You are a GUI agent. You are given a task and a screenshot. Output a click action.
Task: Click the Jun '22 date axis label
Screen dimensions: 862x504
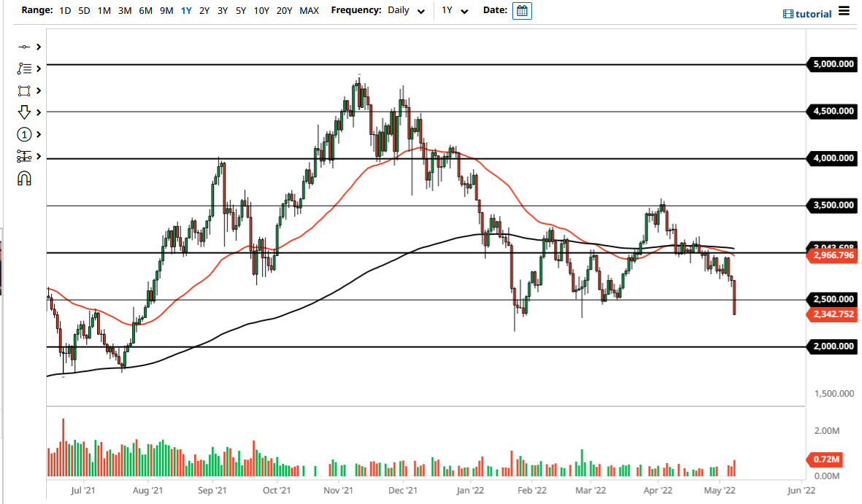click(x=801, y=490)
